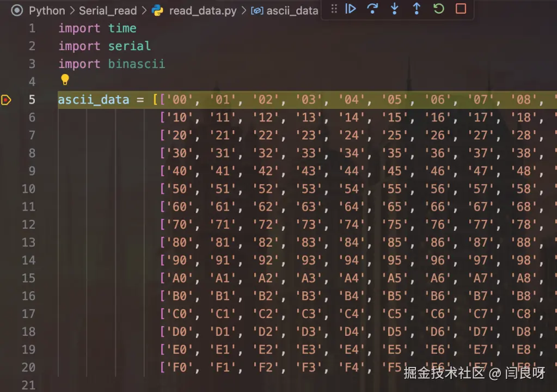557x392 pixels.
Task: Click the Python file icon in breadcrumb
Action: point(157,11)
